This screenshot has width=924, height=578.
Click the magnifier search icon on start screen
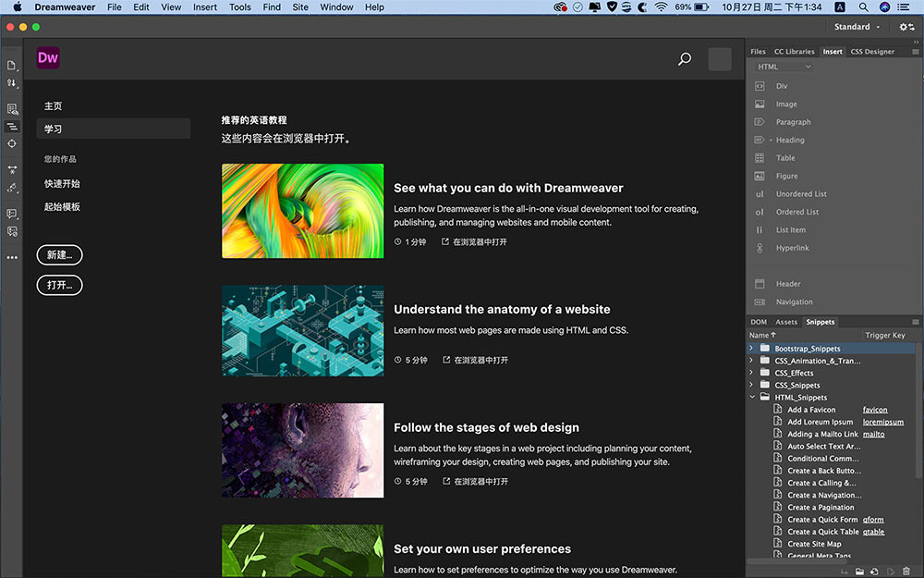pyautogui.click(x=684, y=59)
